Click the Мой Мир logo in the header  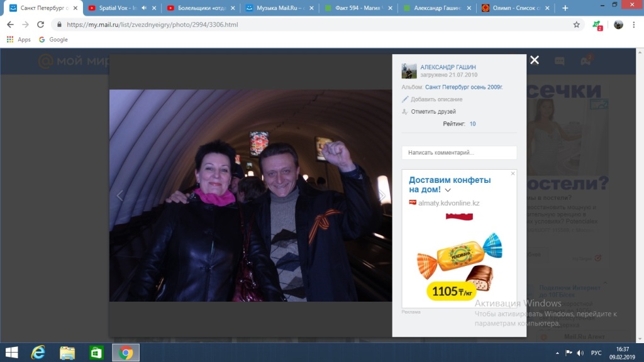click(x=74, y=61)
